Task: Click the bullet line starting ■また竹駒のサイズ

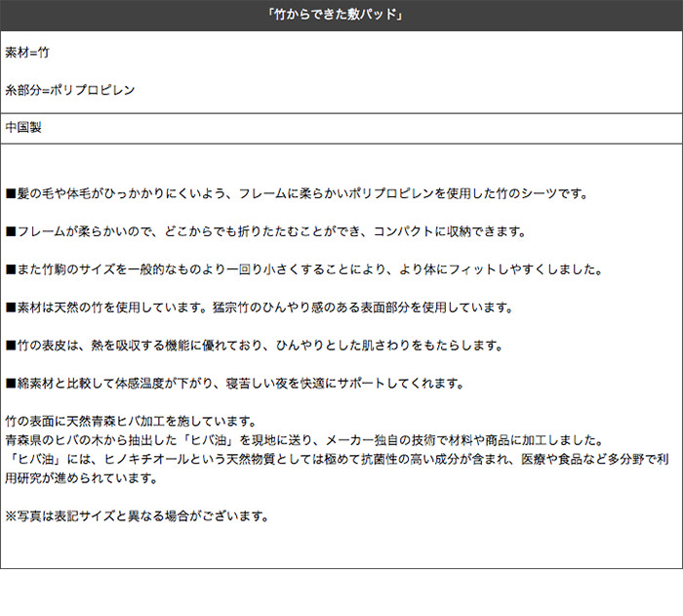Action: coord(304,269)
